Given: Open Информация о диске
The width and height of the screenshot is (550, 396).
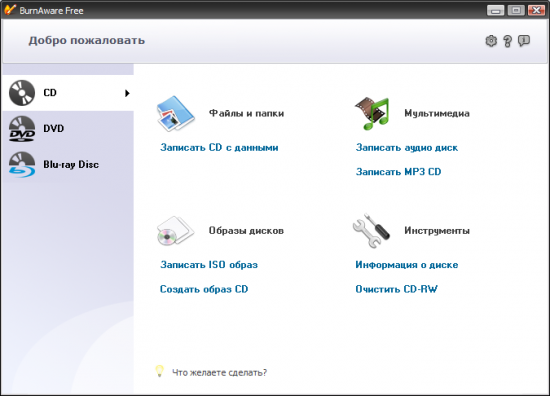Looking at the screenshot, I should click(407, 265).
